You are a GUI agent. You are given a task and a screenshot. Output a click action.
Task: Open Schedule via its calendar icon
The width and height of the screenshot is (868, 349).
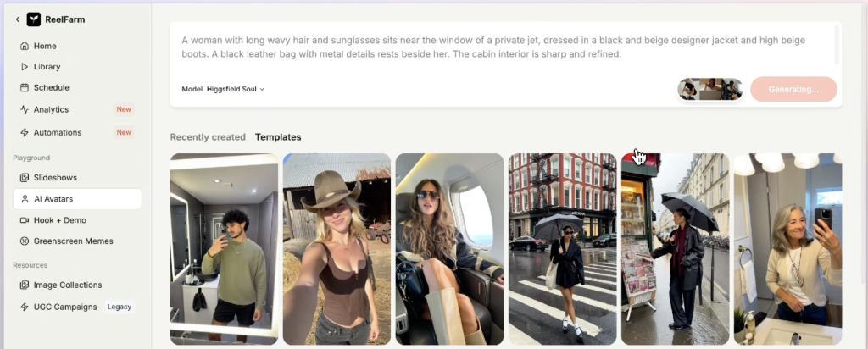[25, 87]
